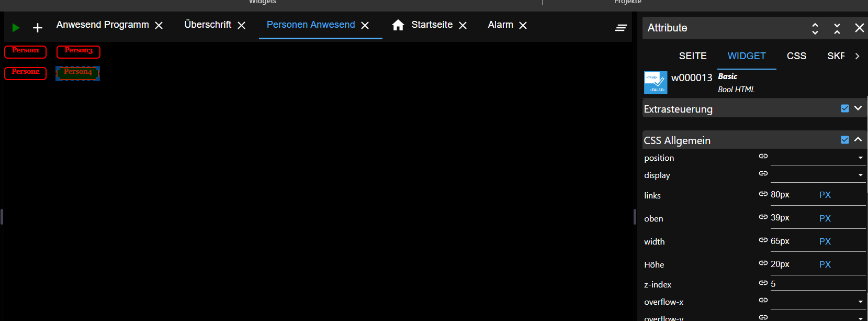The image size is (868, 321).
Task: Expand the Extrasteuerung section
Action: pyautogui.click(x=858, y=108)
